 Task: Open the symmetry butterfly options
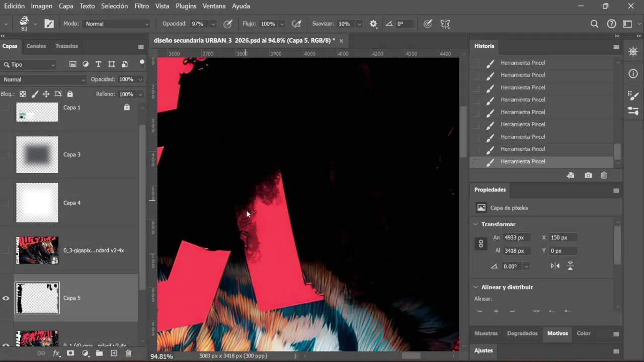point(445,24)
